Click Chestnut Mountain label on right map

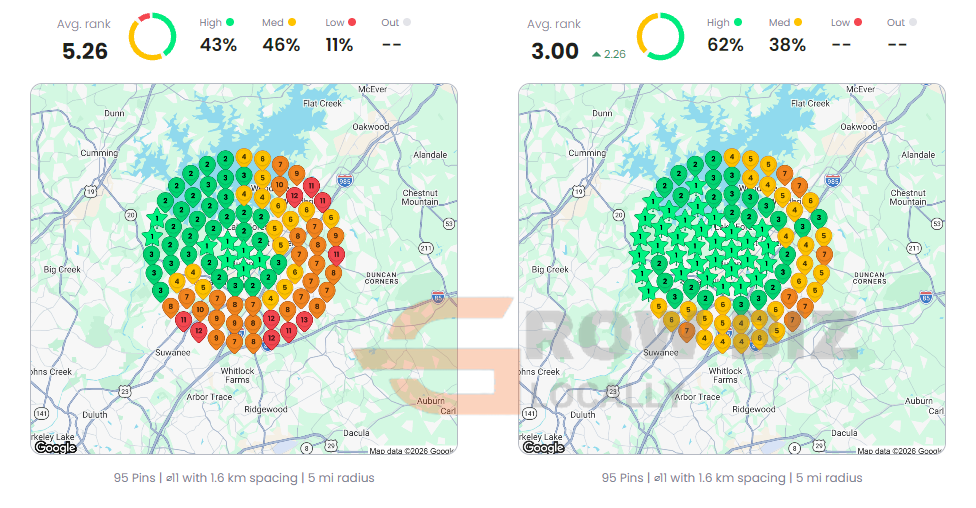pyautogui.click(x=908, y=197)
